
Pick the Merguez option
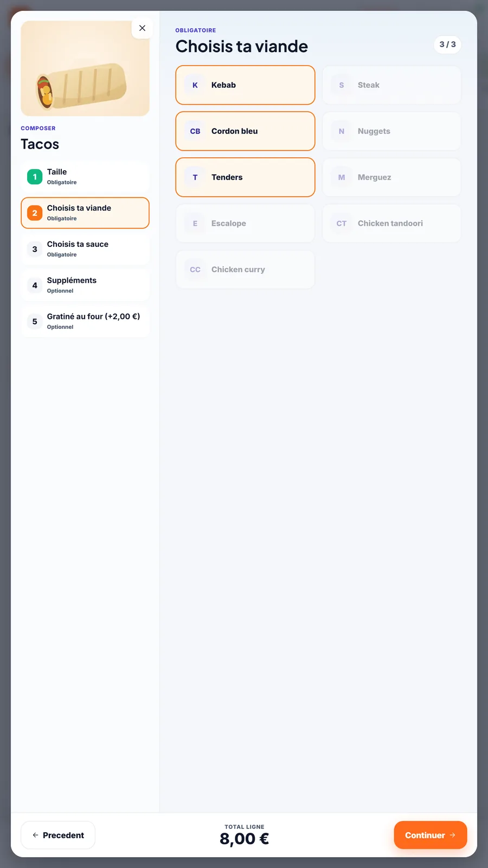coord(391,177)
